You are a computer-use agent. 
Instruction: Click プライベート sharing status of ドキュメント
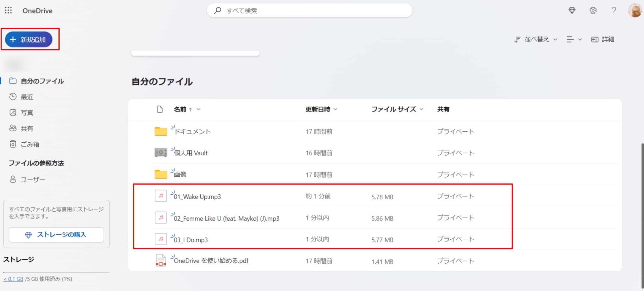(x=456, y=131)
